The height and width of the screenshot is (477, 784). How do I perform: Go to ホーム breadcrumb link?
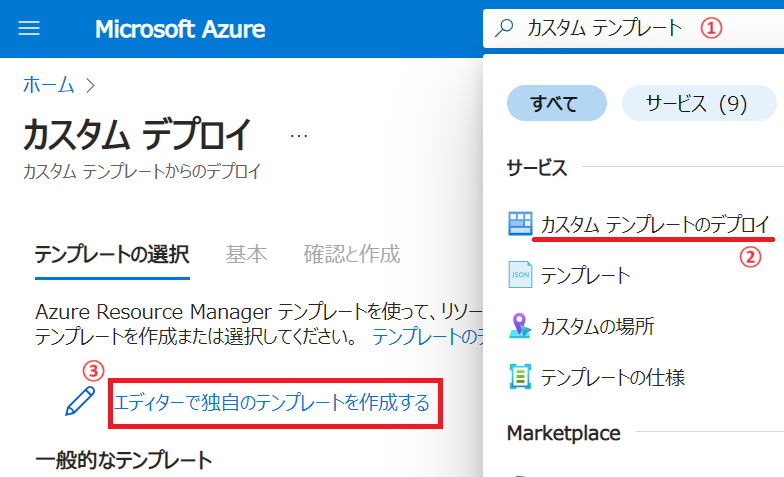pyautogui.click(x=48, y=85)
